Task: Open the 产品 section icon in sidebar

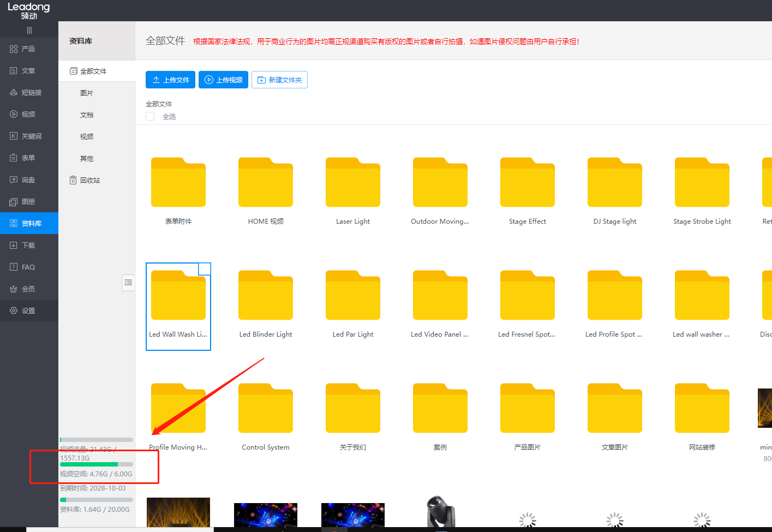Action: click(x=14, y=49)
